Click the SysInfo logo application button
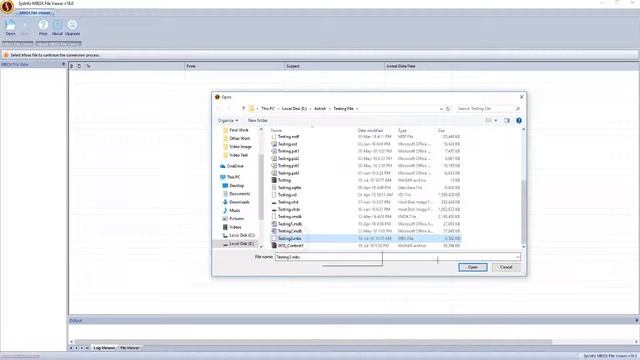This screenshot has height=360, width=640. [x=7, y=7]
